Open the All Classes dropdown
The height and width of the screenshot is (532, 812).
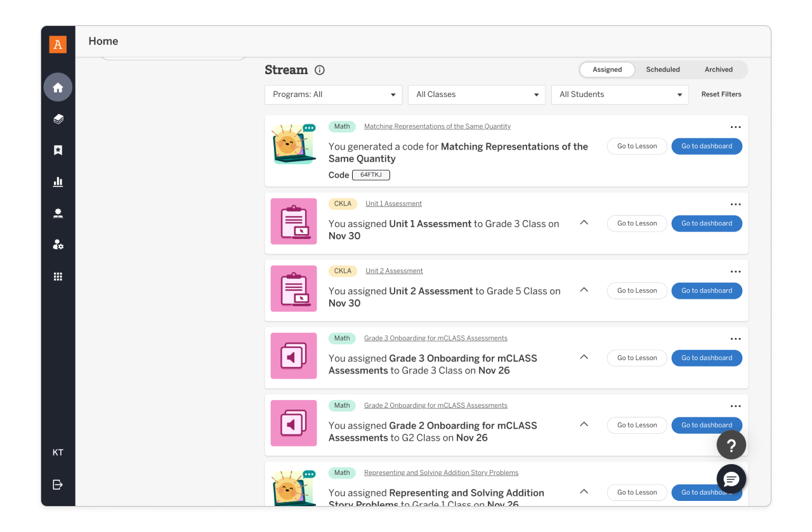tap(476, 94)
